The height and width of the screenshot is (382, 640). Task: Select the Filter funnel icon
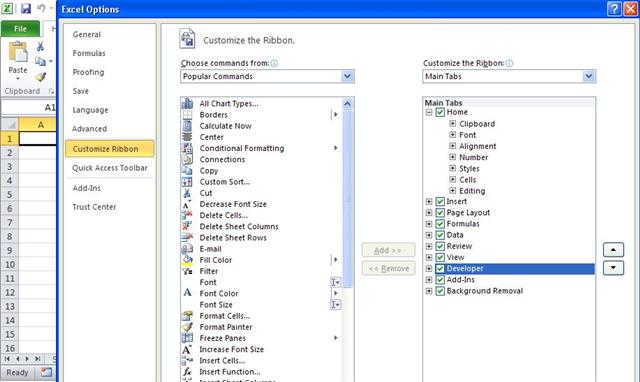[187, 271]
